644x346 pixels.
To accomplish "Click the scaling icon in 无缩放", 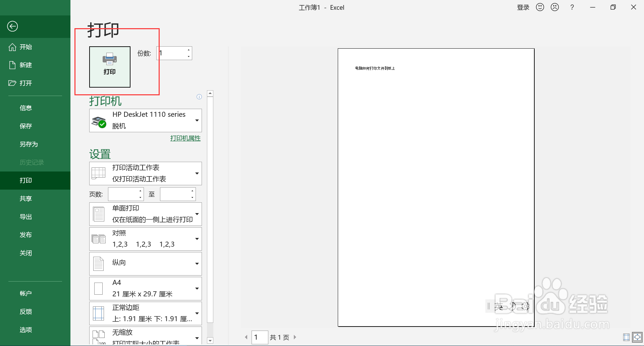I will [99, 337].
